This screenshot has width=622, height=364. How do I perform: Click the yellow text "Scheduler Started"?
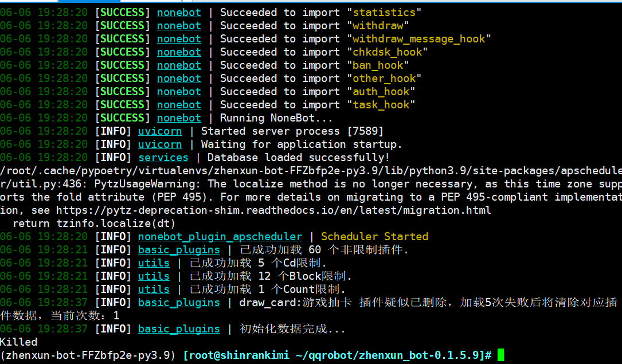[374, 237]
